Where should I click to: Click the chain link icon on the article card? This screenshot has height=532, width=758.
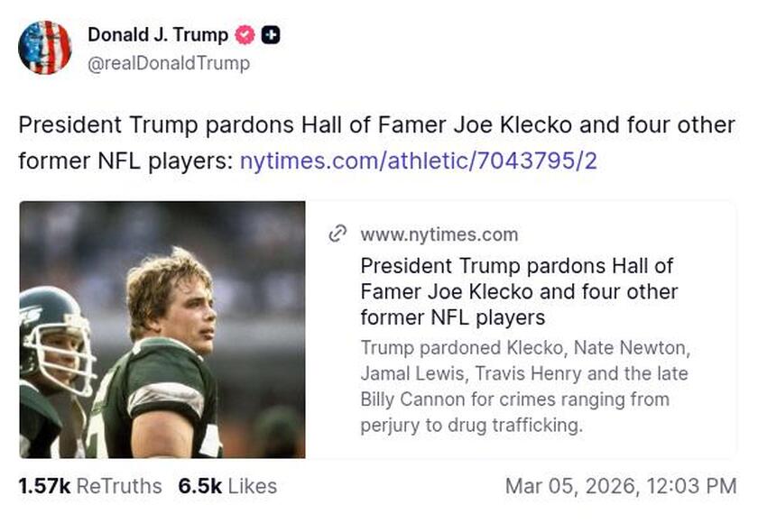coord(339,234)
